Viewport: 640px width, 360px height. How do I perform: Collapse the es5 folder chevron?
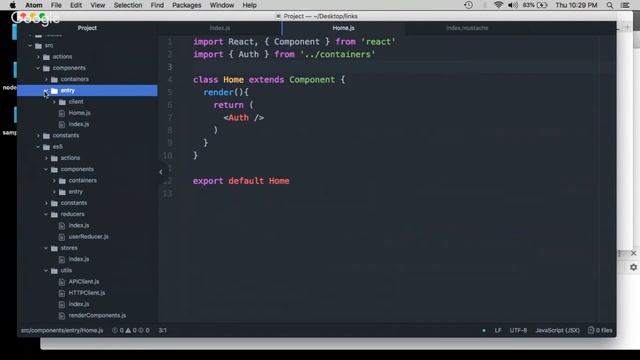[x=38, y=147]
